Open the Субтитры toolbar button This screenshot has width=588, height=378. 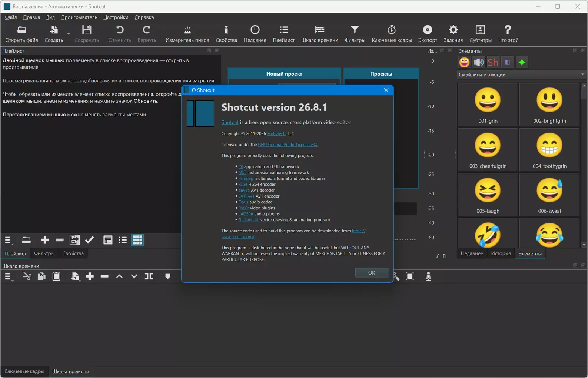pos(481,33)
